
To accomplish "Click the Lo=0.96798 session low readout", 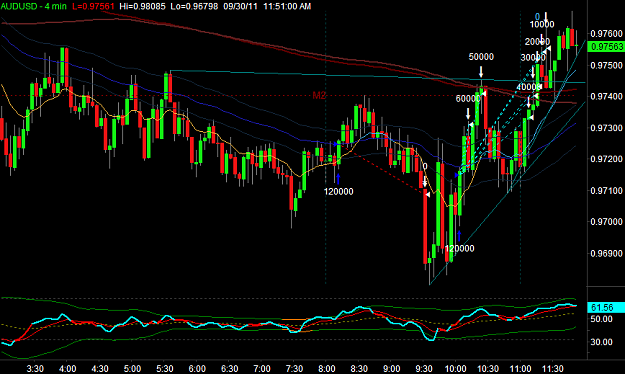I will (x=194, y=6).
